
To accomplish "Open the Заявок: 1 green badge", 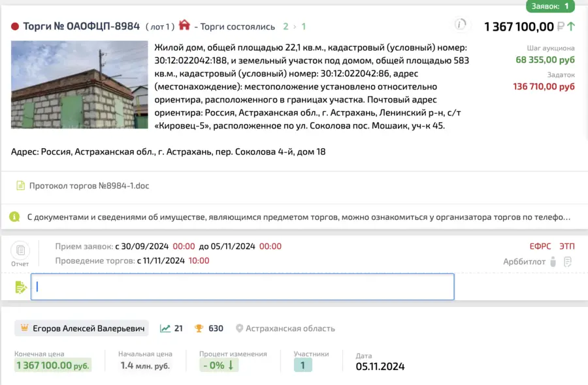I will click(x=550, y=6).
